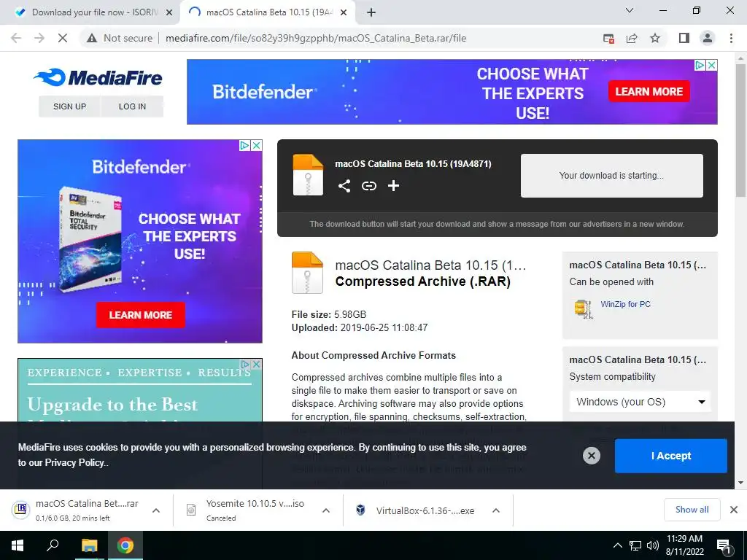Show hidden system tray icons
747x560 pixels.
[x=617, y=545]
